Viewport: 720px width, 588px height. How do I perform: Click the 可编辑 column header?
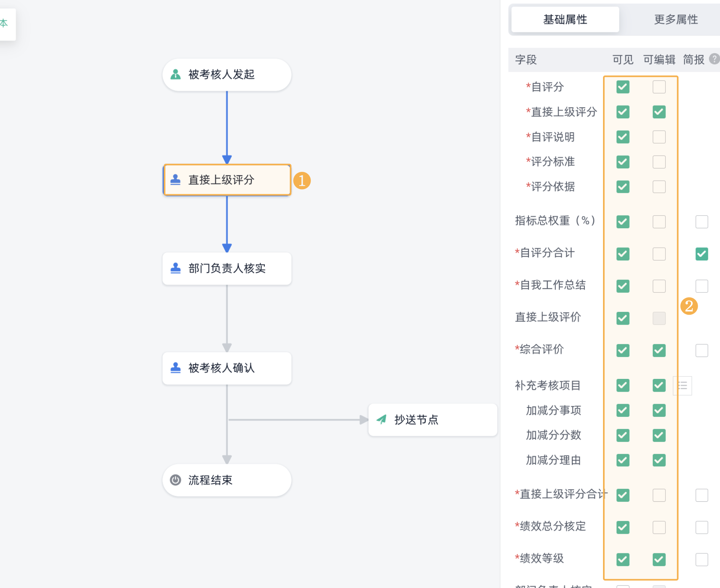click(659, 60)
